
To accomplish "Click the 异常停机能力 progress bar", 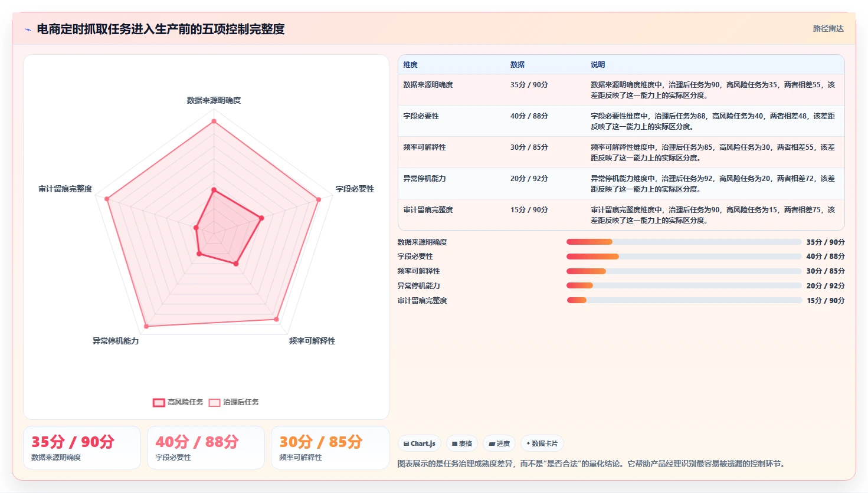I will coord(684,285).
